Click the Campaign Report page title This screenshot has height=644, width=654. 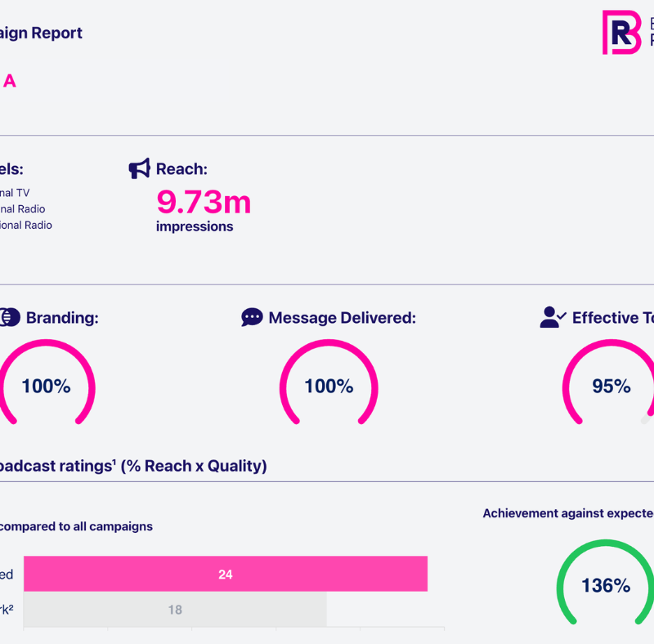click(x=41, y=33)
